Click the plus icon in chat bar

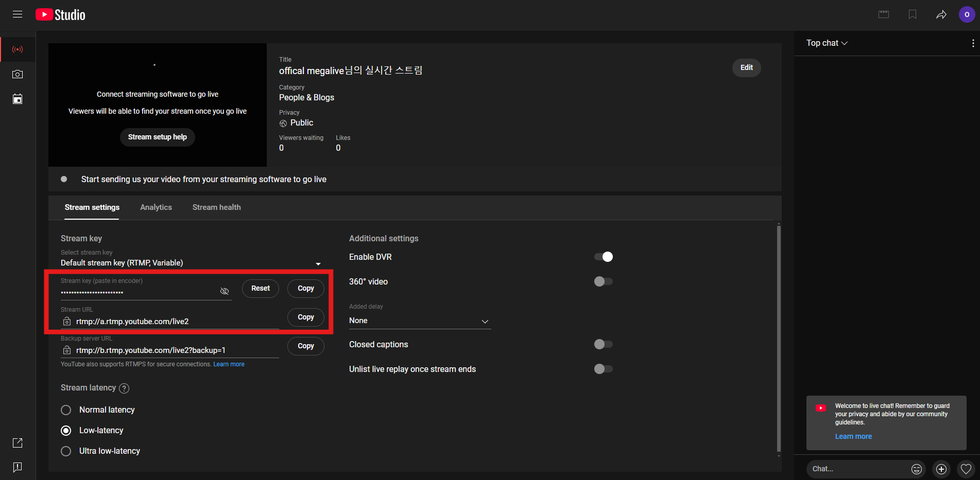[x=941, y=469]
